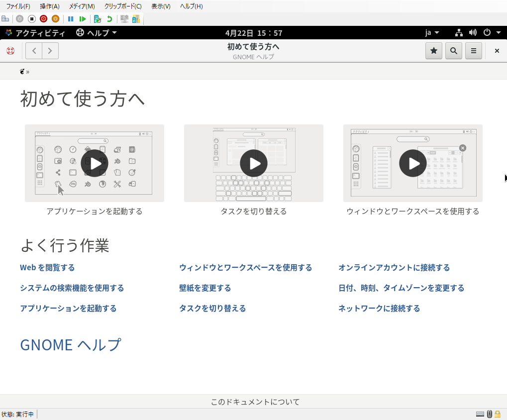Open オンラインアカウントに接続する link
Viewport: 507px width, 420px height.
(394, 268)
